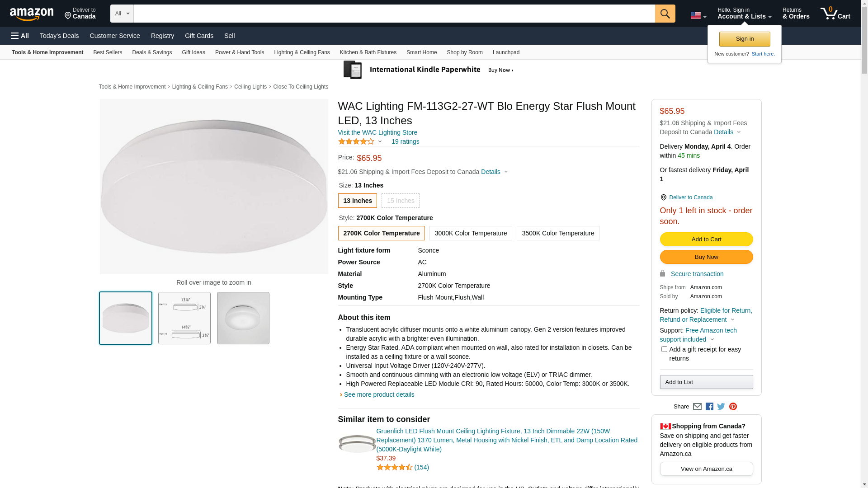Share the product on Pinterest

pyautogui.click(x=733, y=407)
